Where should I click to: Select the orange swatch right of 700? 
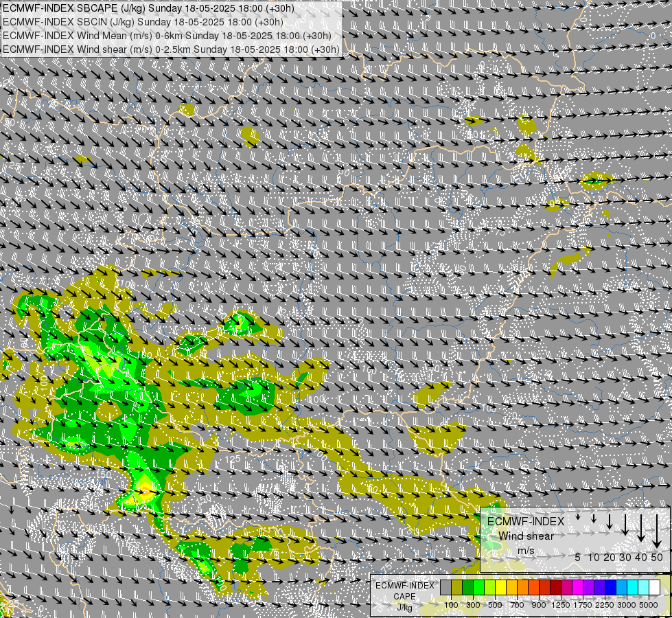click(x=523, y=588)
